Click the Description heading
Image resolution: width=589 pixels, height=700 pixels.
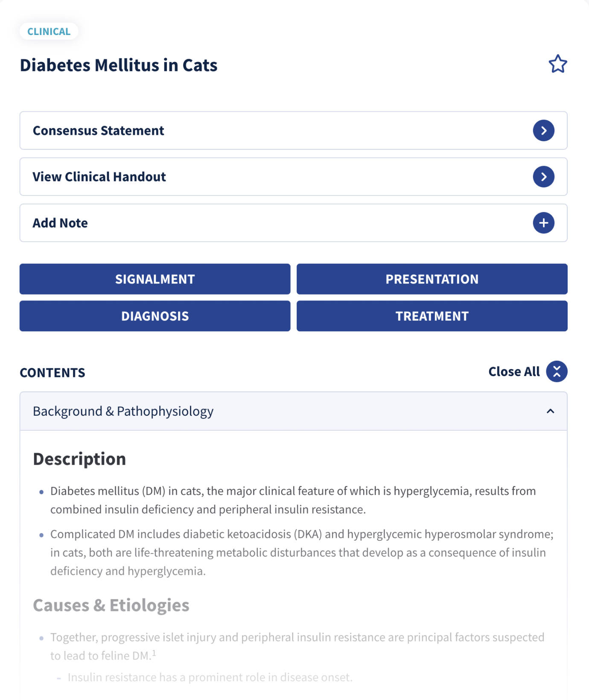click(79, 459)
